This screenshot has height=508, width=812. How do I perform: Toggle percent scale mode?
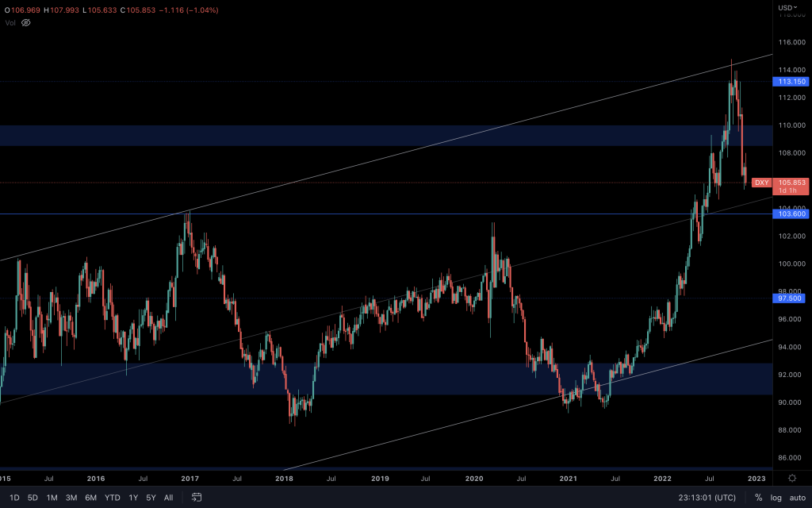759,498
